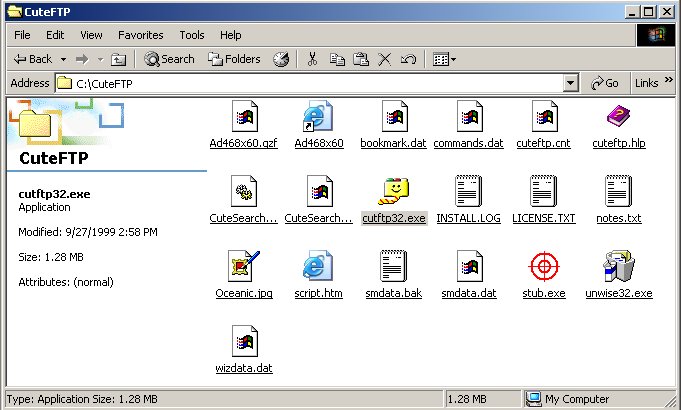
Task: Click the Windows flag throbber logo
Action: (656, 35)
